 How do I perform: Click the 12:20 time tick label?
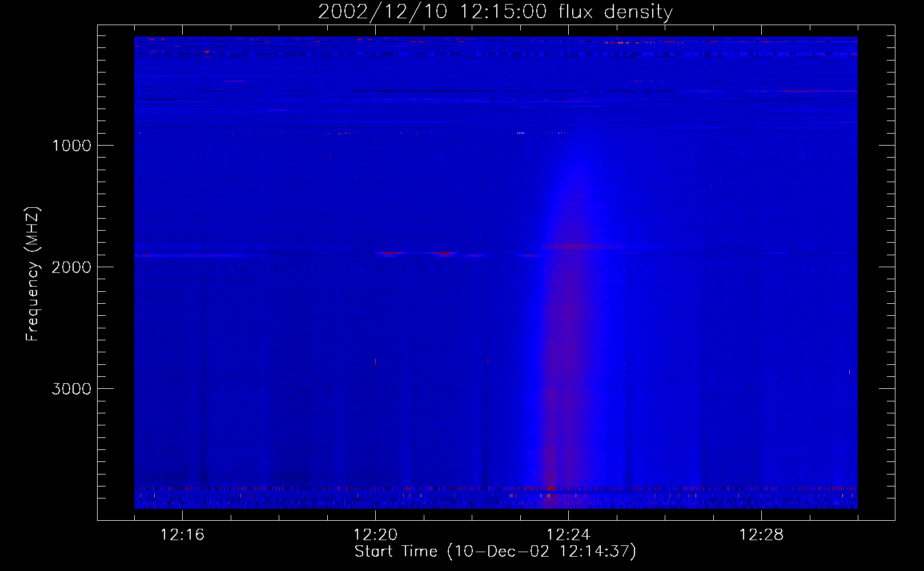click(375, 535)
